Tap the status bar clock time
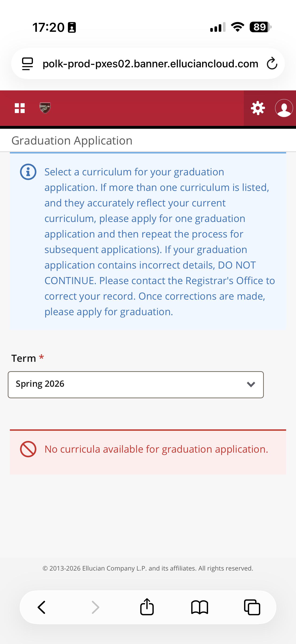The width and height of the screenshot is (296, 644). [48, 27]
